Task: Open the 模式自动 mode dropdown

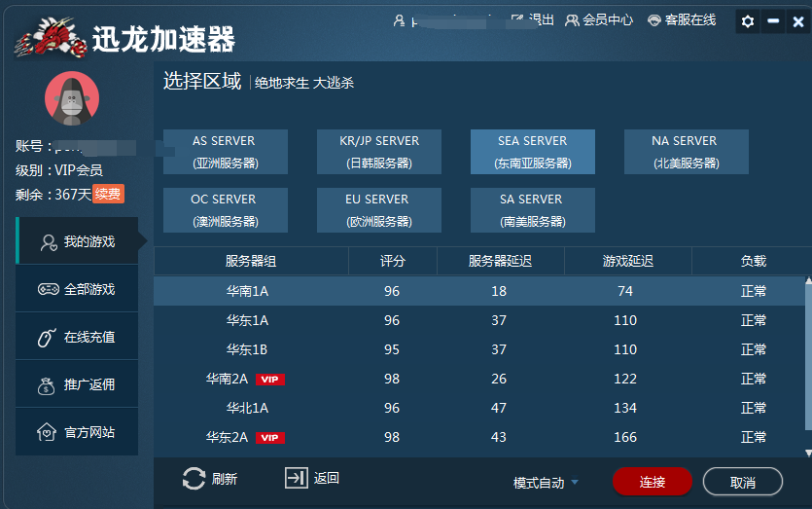Action: click(x=546, y=483)
